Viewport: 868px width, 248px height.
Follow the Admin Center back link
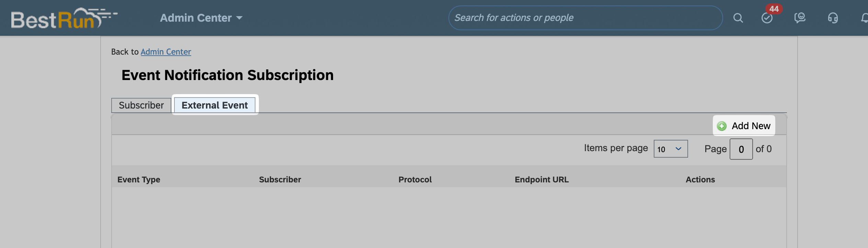coord(166,52)
